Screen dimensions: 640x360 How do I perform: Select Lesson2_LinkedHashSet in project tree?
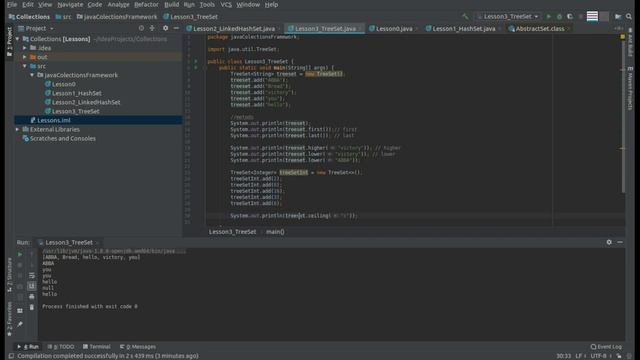tap(86, 102)
